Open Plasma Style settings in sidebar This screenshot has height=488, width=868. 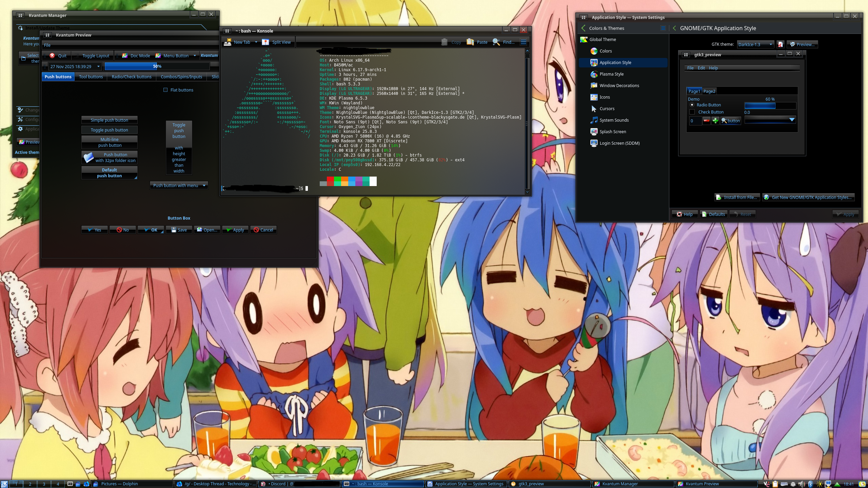[x=611, y=74]
